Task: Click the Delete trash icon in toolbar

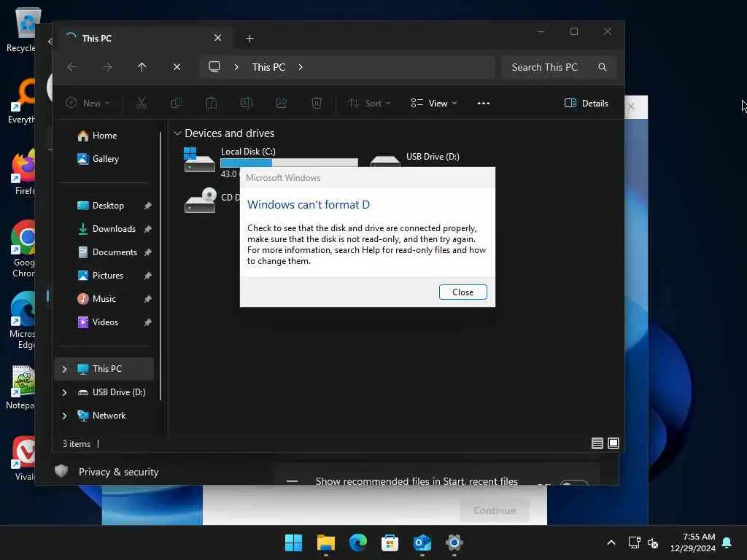Action: click(317, 103)
